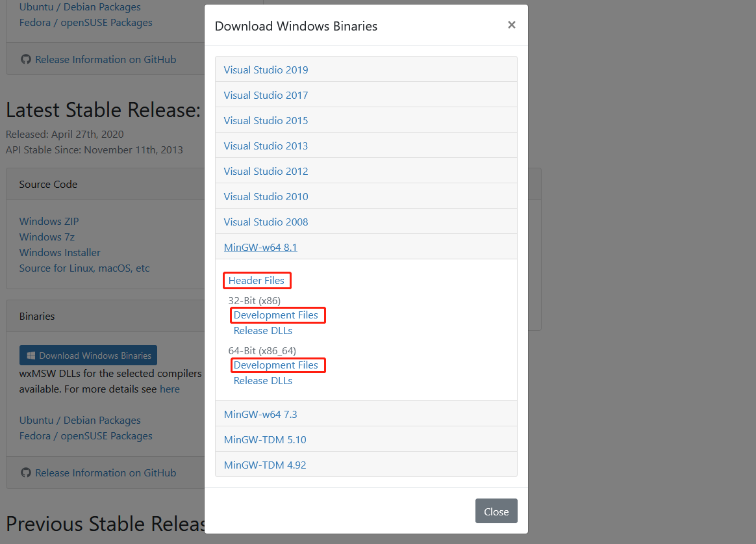Open 64-Bit (x86_64) Release DLLs link

coord(263,380)
